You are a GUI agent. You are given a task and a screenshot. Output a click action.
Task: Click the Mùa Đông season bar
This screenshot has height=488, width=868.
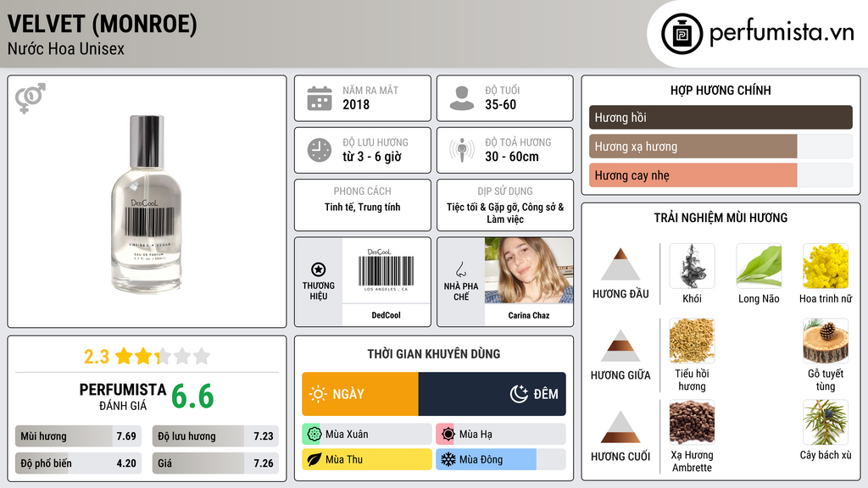click(501, 459)
